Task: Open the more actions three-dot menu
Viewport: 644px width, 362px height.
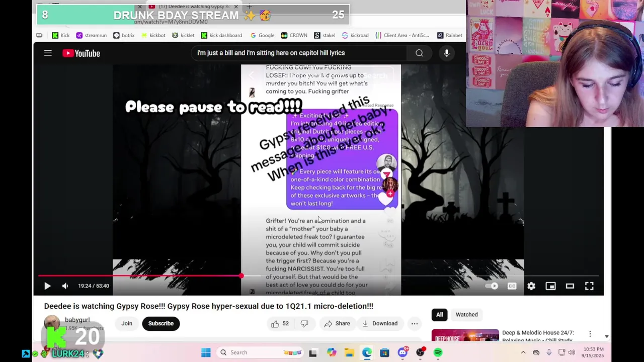Action: coord(414,324)
